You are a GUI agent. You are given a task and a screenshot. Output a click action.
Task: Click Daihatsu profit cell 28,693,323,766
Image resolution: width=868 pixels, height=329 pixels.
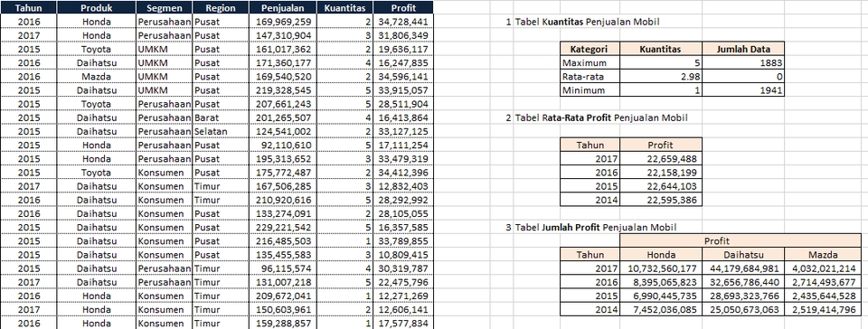coord(743,296)
